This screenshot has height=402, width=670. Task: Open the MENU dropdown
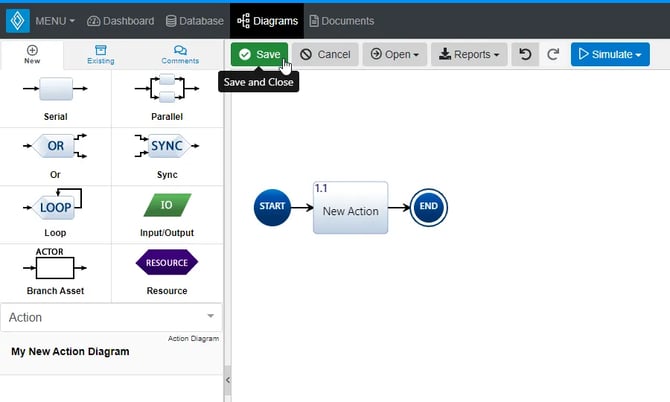(55, 21)
